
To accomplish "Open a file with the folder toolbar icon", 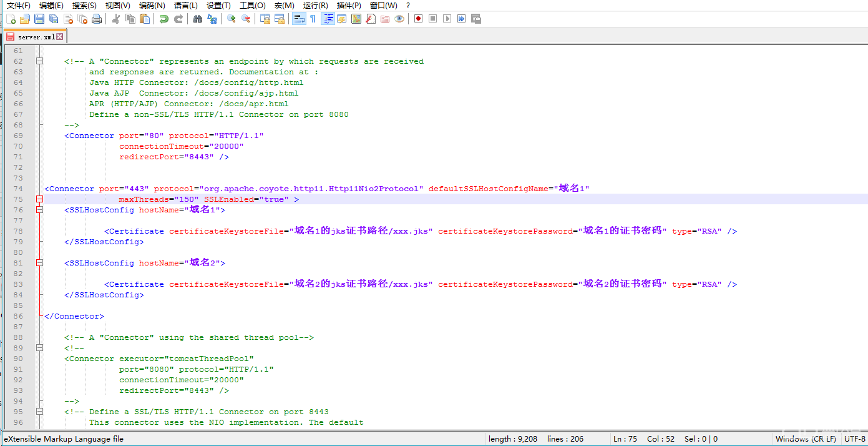I will tap(24, 19).
